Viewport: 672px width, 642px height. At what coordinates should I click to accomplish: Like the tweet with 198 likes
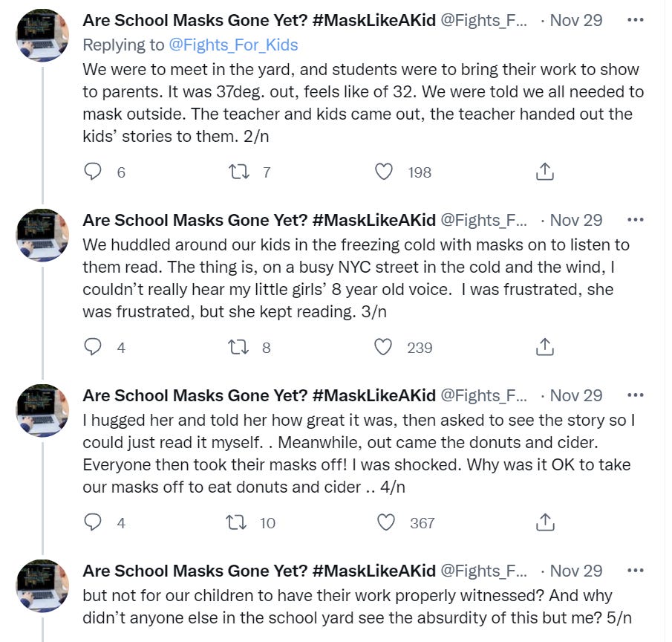384,172
